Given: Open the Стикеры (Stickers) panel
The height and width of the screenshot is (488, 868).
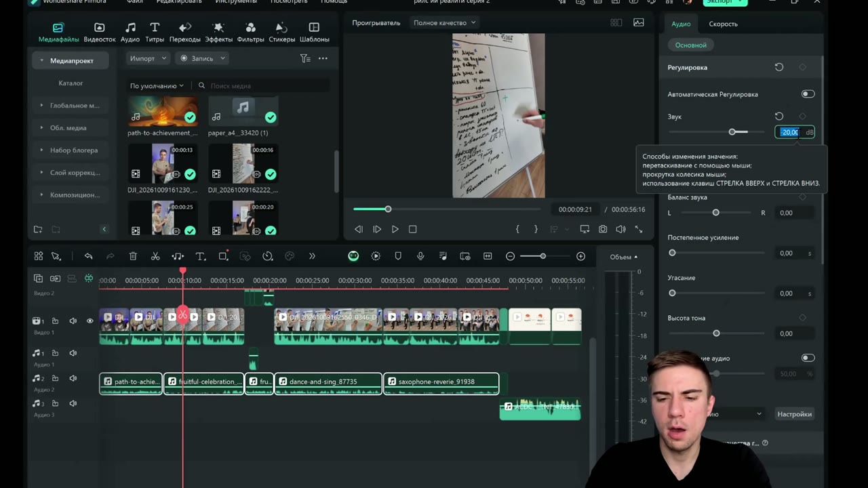Looking at the screenshot, I should (x=281, y=32).
